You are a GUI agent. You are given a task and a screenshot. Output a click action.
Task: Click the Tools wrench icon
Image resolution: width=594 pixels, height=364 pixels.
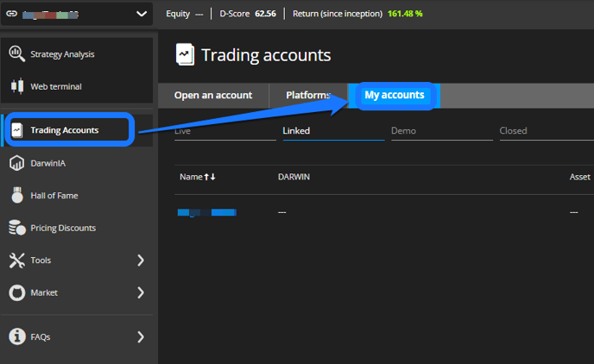click(16, 260)
